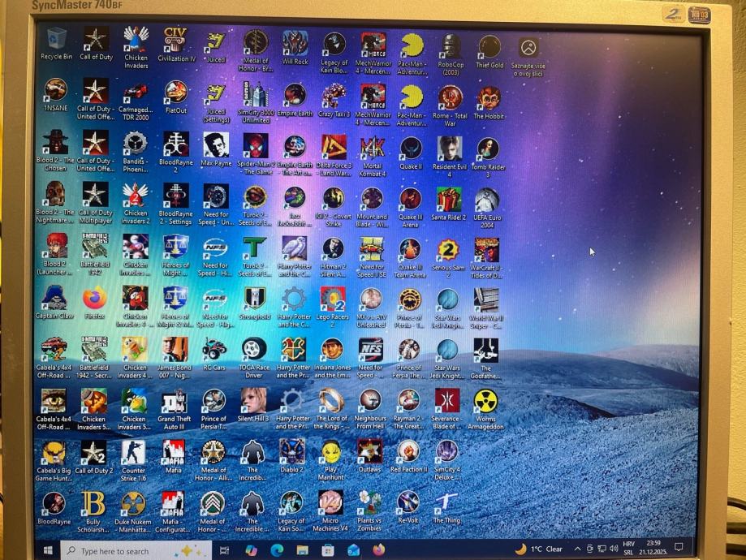Open Resident Evil 4 icon
746x560 pixels.
(449, 157)
